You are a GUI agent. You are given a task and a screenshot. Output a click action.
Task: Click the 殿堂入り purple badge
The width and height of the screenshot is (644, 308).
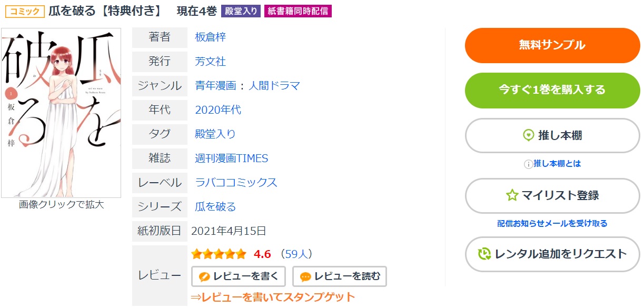(x=241, y=11)
